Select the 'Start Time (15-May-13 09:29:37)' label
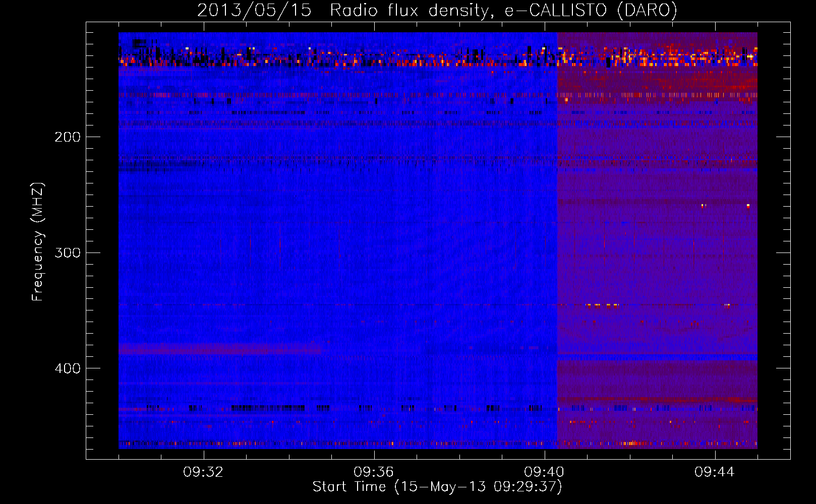The width and height of the screenshot is (816, 504). pyautogui.click(x=437, y=487)
